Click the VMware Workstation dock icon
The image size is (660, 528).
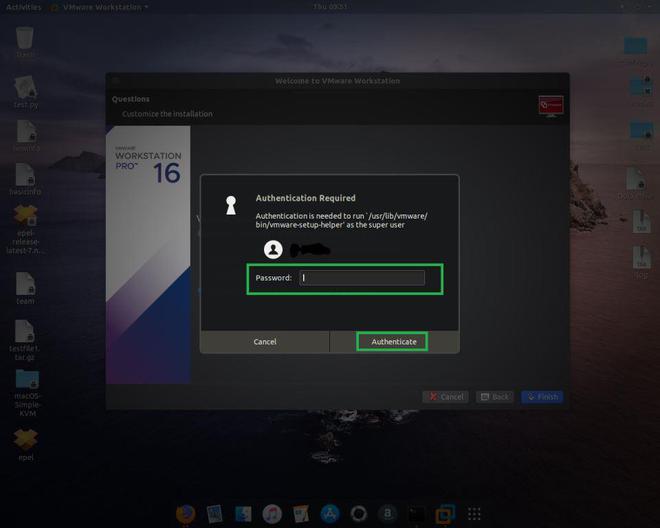click(x=445, y=514)
